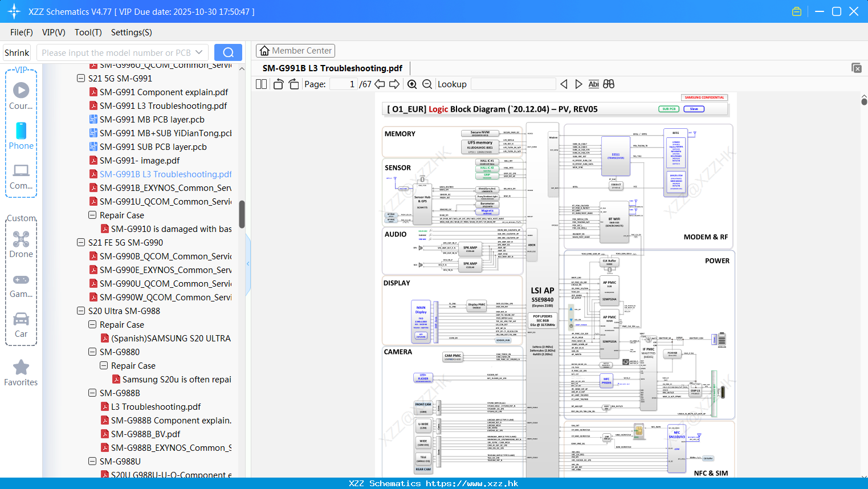Open the Tool(T) menu
The height and width of the screenshot is (489, 868).
(x=88, y=32)
